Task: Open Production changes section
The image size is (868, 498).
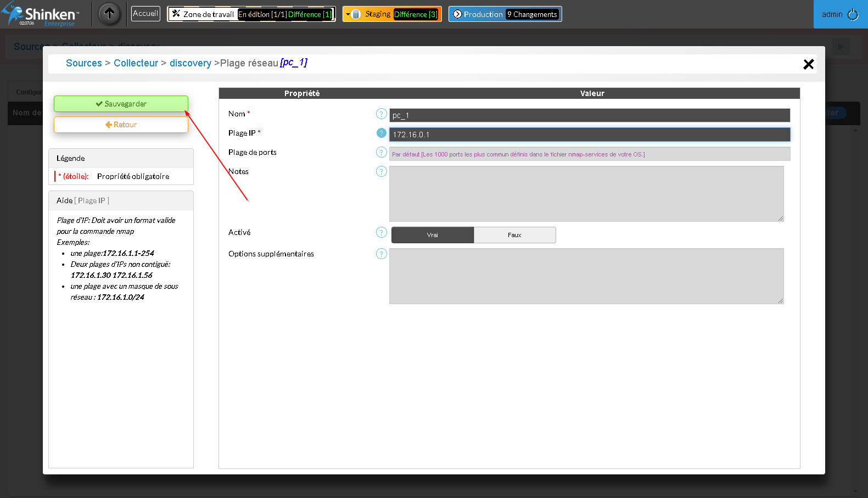Action: click(483, 14)
